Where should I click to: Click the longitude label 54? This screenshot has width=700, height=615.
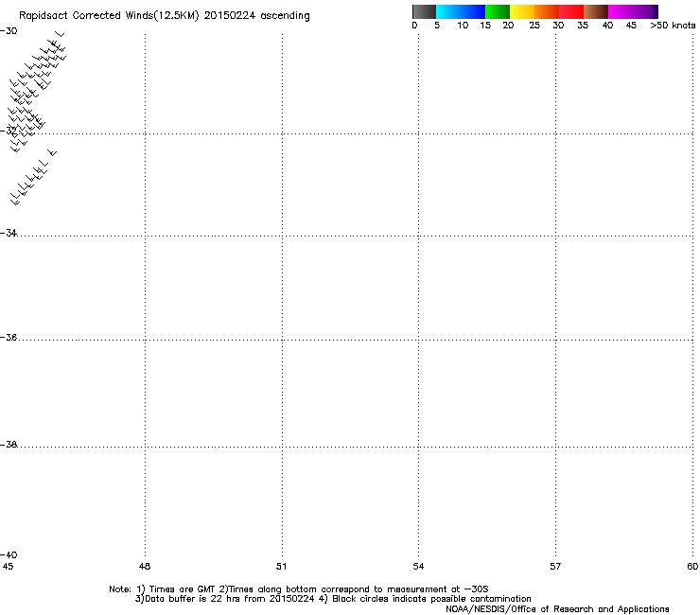[x=418, y=567]
